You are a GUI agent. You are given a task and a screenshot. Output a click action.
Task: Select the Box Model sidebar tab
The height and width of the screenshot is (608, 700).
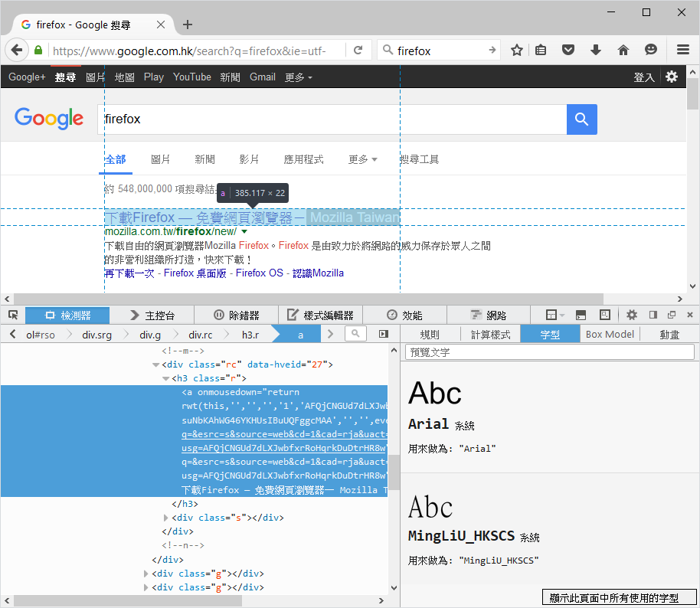[x=610, y=334]
